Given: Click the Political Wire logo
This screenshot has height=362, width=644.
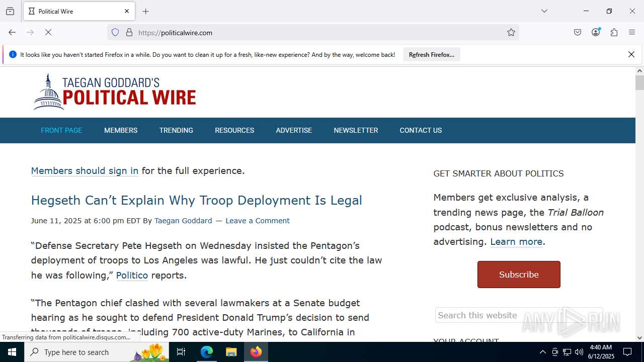Looking at the screenshot, I should (115, 92).
